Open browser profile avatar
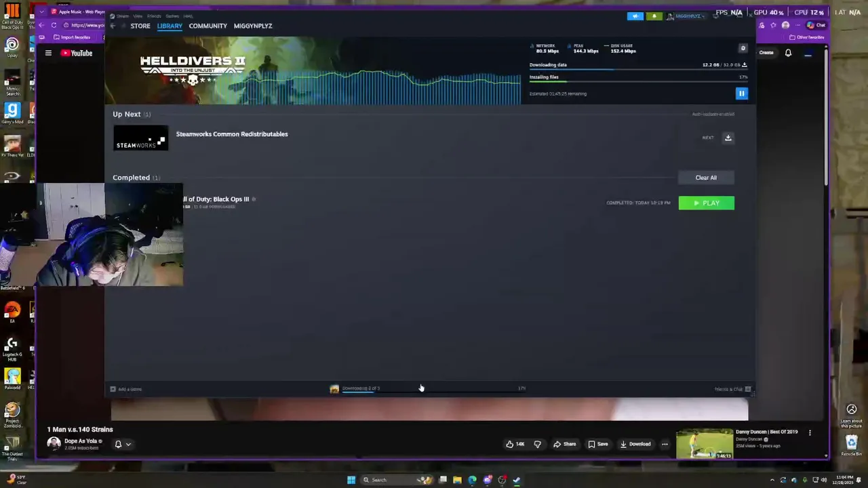Image resolution: width=868 pixels, height=488 pixels. (785, 25)
